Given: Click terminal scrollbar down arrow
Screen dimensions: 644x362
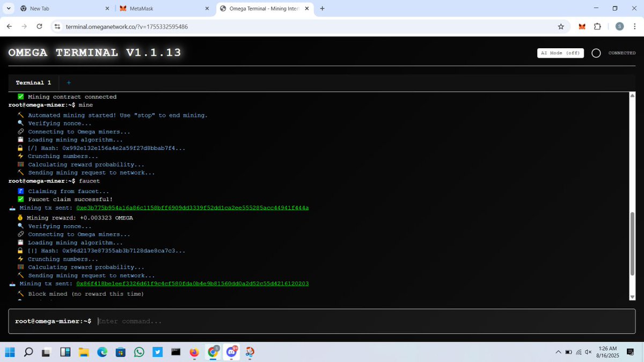Looking at the screenshot, I should pyautogui.click(x=632, y=297).
